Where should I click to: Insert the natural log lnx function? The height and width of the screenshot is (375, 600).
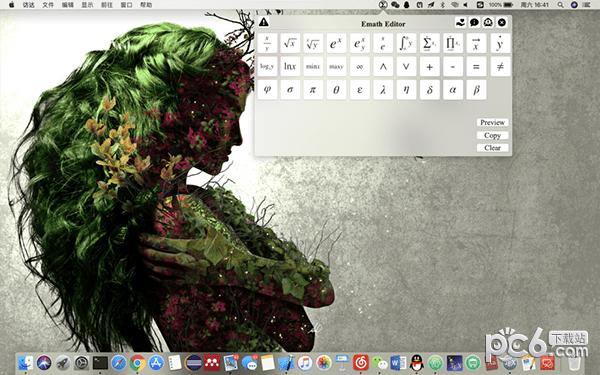pos(290,66)
